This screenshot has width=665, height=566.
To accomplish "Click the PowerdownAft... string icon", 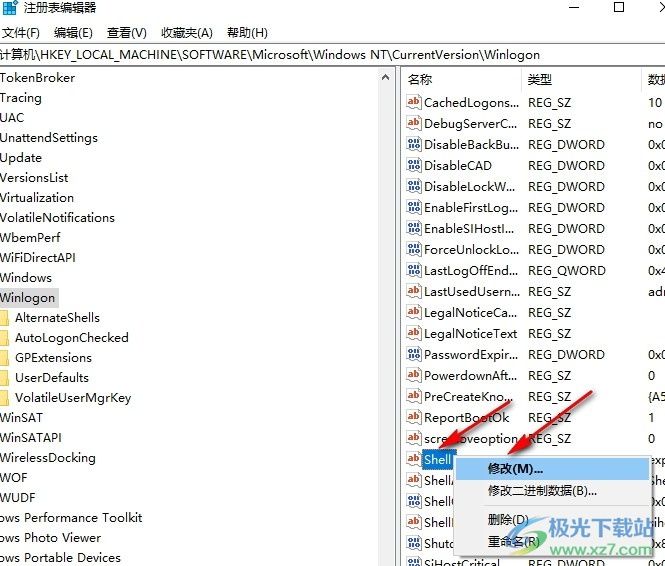I will pos(414,375).
